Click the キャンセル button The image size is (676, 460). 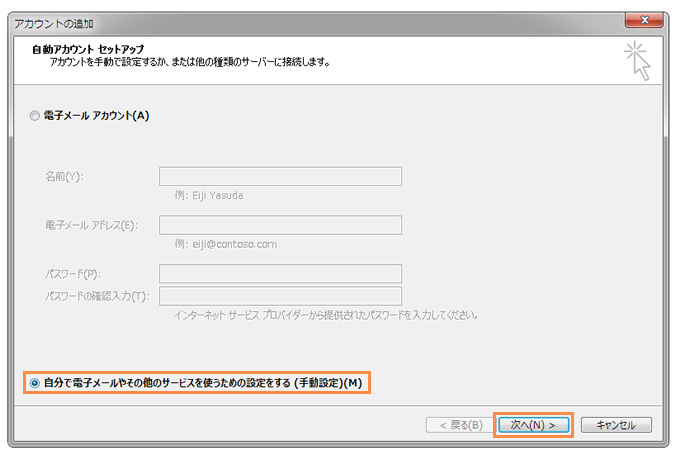tap(616, 425)
